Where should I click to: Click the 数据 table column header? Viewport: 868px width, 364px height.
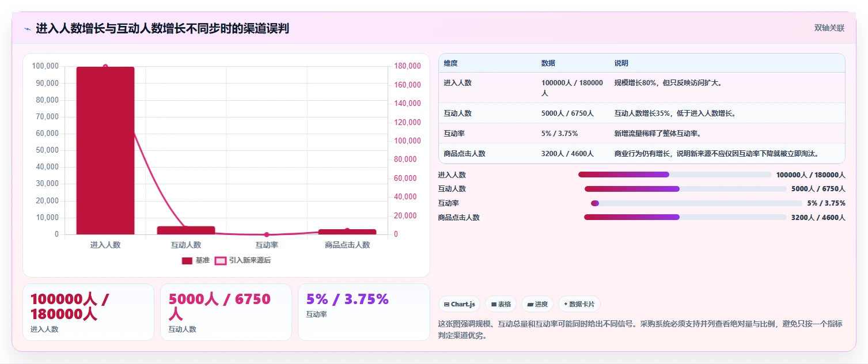(x=548, y=63)
